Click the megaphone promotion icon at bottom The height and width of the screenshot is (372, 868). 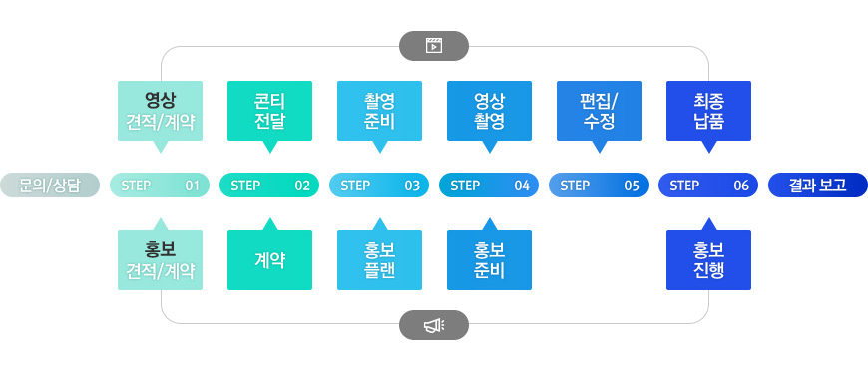click(x=434, y=325)
